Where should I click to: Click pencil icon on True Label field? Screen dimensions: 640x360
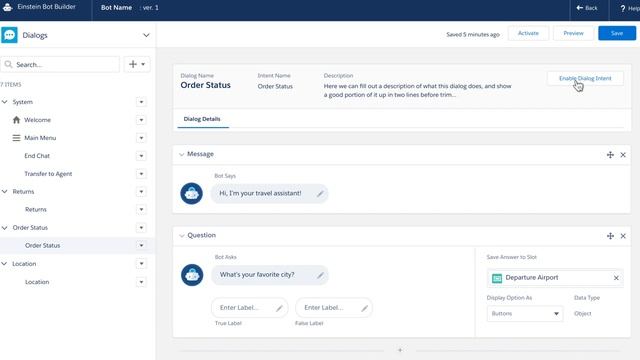tap(279, 308)
